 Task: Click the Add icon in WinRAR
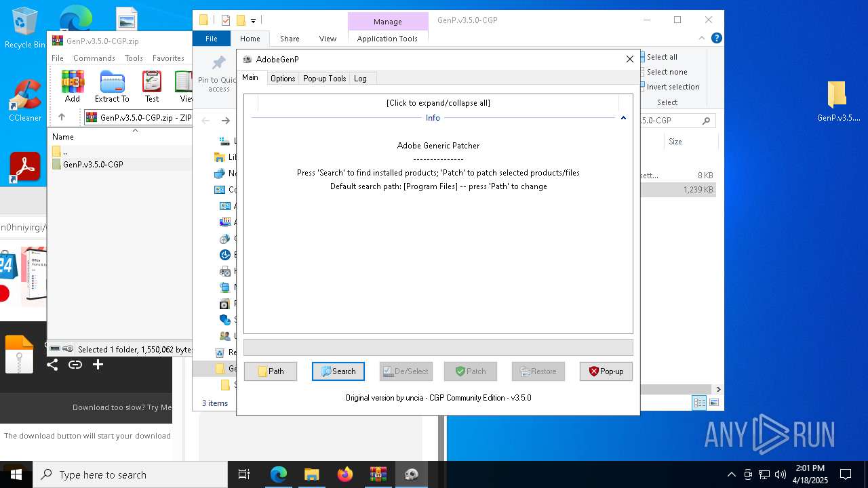73,87
